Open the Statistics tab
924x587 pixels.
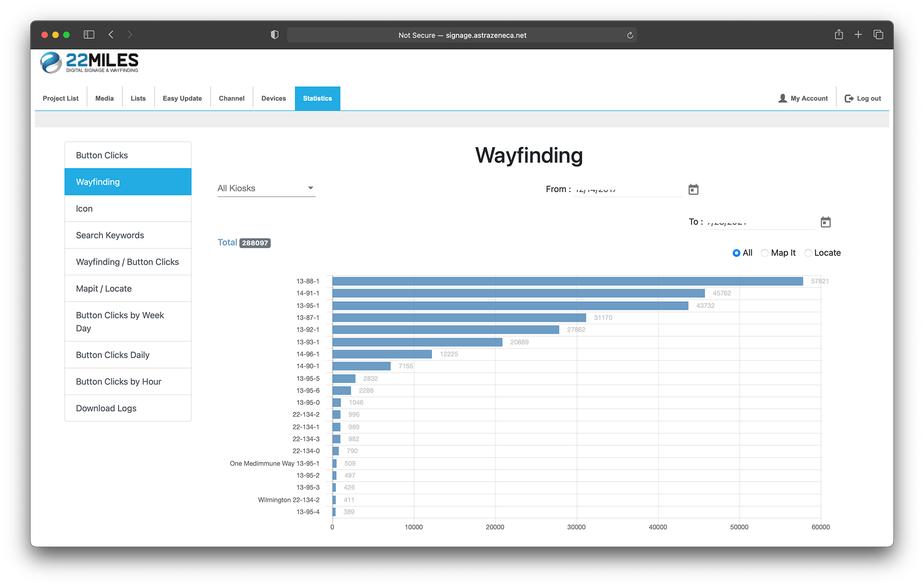[317, 98]
